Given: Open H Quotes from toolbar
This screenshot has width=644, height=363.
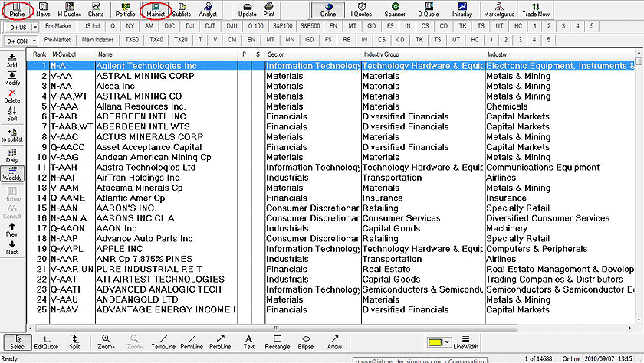Looking at the screenshot, I should click(x=70, y=9).
